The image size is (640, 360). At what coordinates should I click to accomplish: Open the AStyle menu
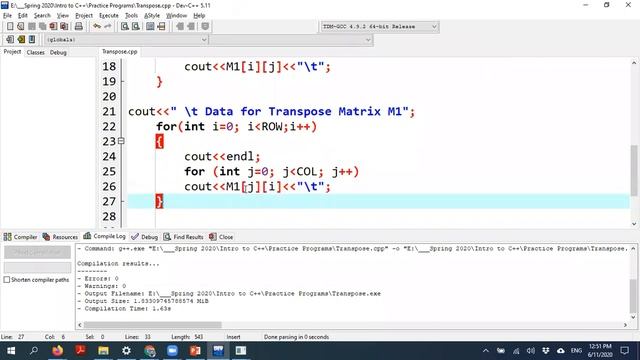152,16
